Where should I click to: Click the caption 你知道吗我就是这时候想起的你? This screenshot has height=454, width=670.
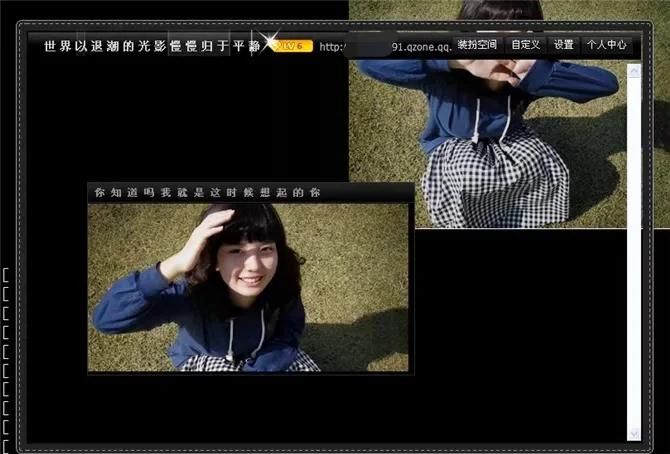coord(207,192)
